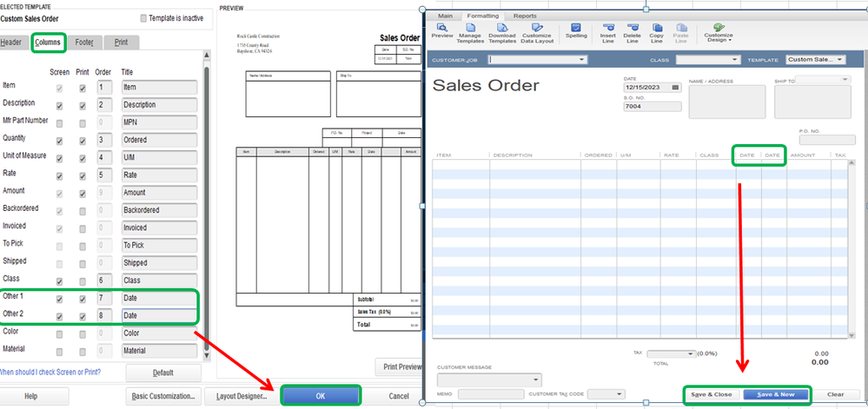This screenshot has height=409, width=868.
Task: Click the AMOUNT column header in sales order
Action: pyautogui.click(x=802, y=155)
